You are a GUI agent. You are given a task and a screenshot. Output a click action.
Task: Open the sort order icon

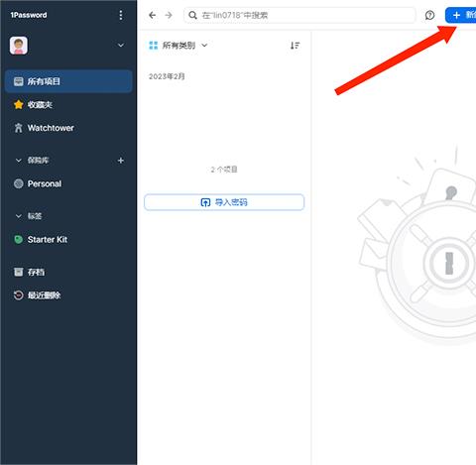[x=295, y=46]
